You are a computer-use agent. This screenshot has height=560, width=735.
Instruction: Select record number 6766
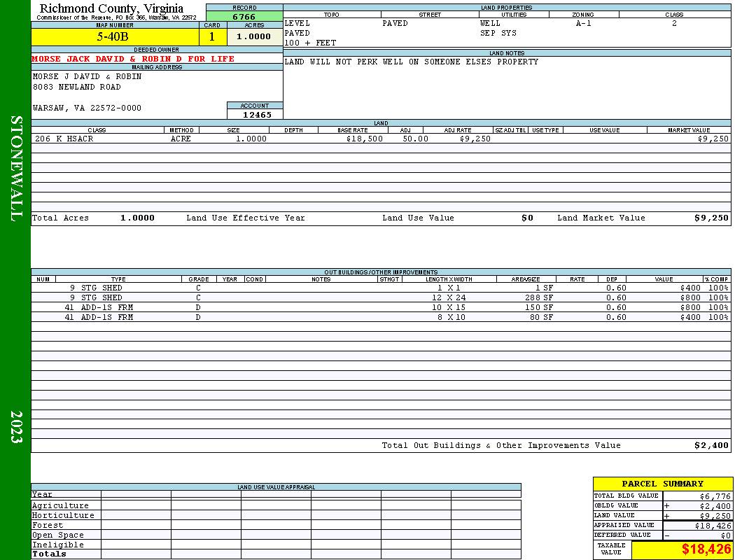coord(244,17)
